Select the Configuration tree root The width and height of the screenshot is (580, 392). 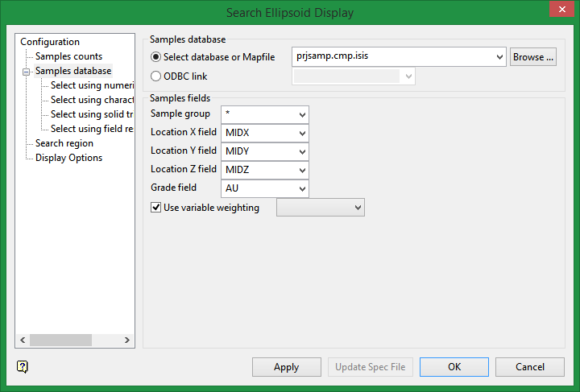click(50, 42)
